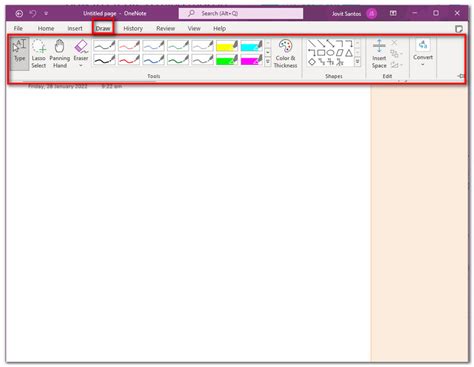
Task: Open the Arrange dropdown in Edit group
Action: [x=396, y=53]
